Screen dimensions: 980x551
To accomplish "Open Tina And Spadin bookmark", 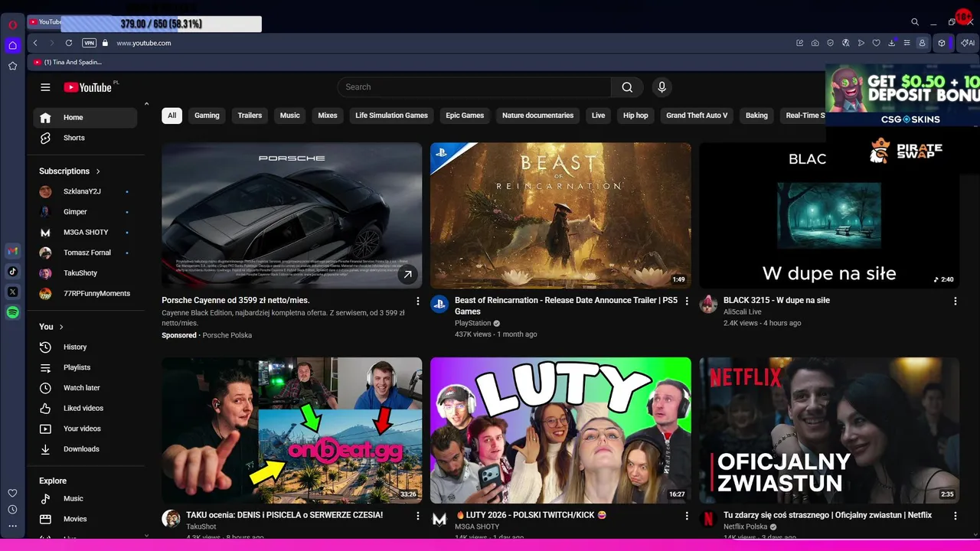I will pos(67,62).
